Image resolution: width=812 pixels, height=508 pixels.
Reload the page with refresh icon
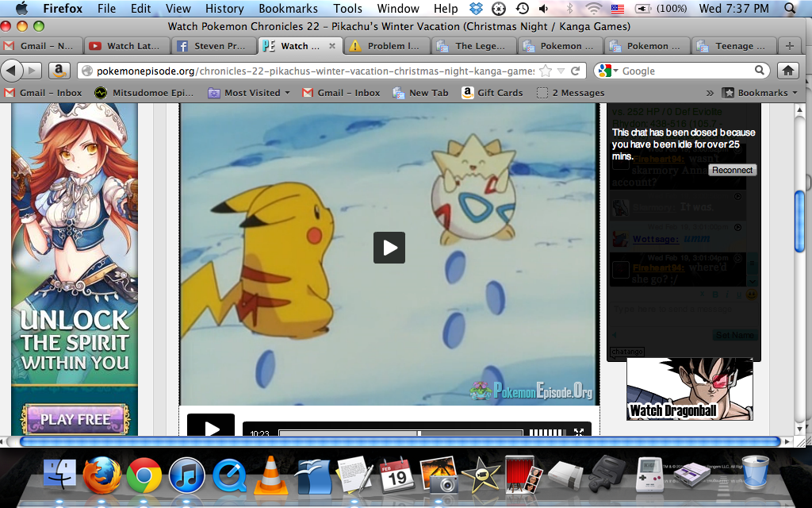click(576, 71)
